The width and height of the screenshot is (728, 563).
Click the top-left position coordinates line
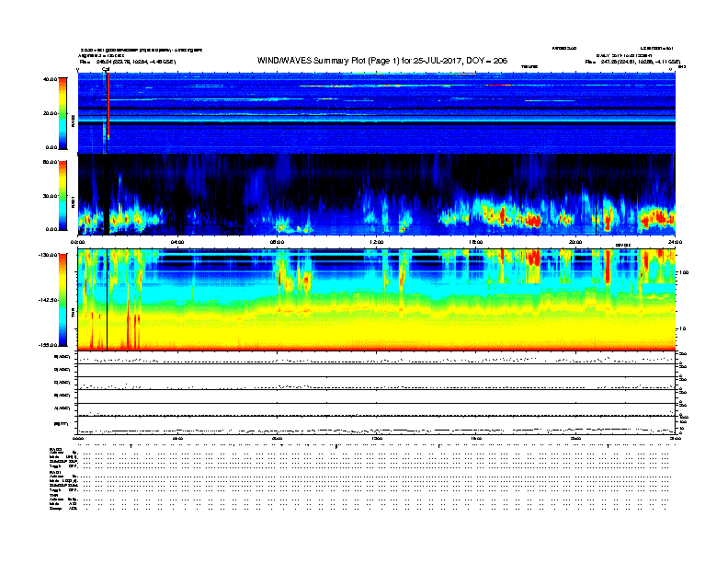[x=127, y=62]
